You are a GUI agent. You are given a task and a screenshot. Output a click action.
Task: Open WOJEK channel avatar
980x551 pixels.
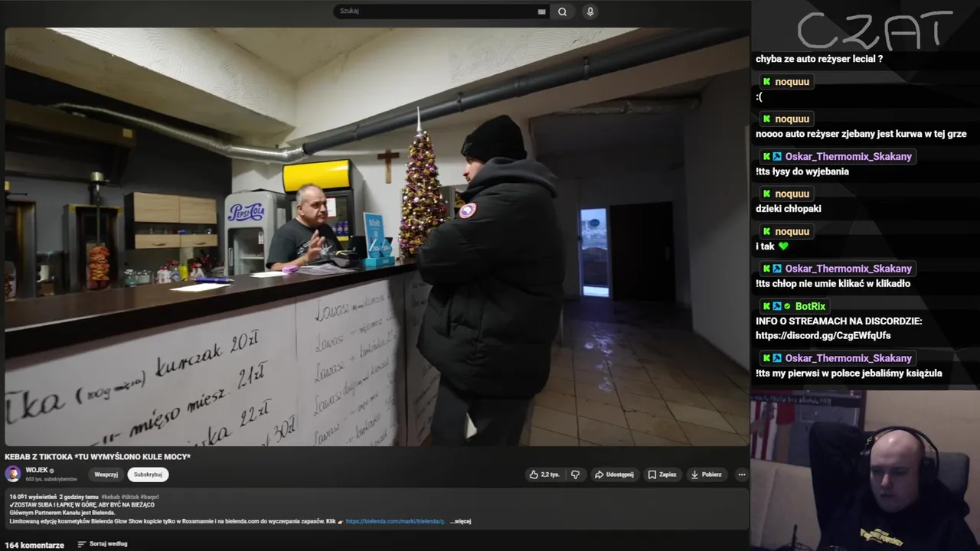pos(13,474)
